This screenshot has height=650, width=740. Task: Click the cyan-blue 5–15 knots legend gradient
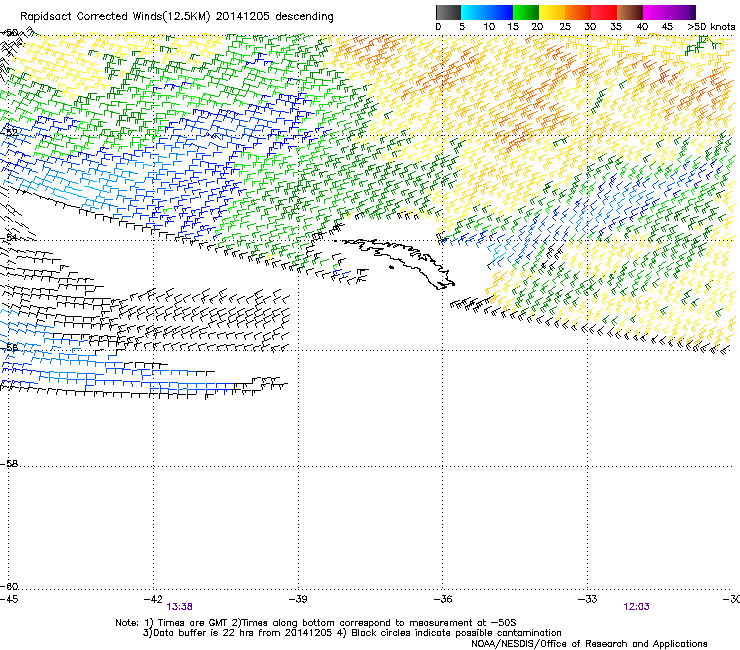[487, 12]
